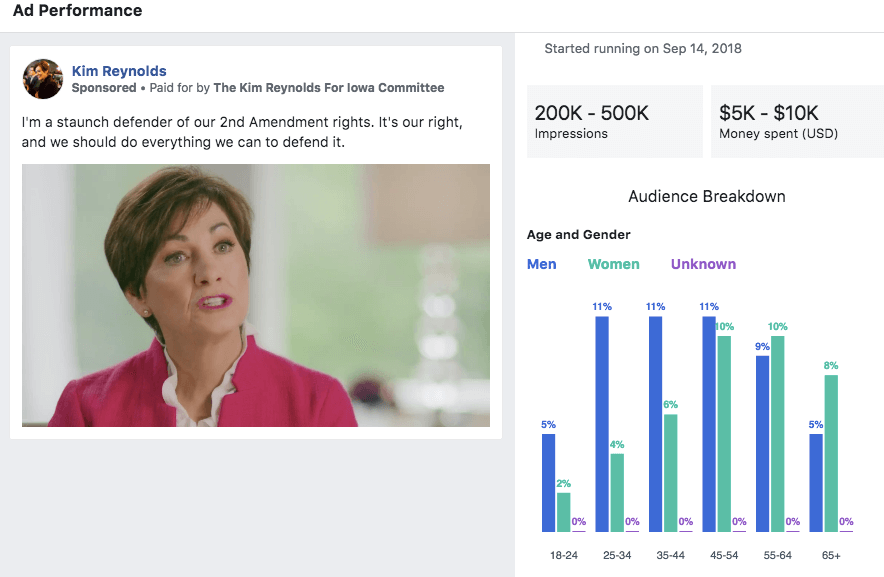Click the 200K - 500K Impressions box

tap(614, 122)
